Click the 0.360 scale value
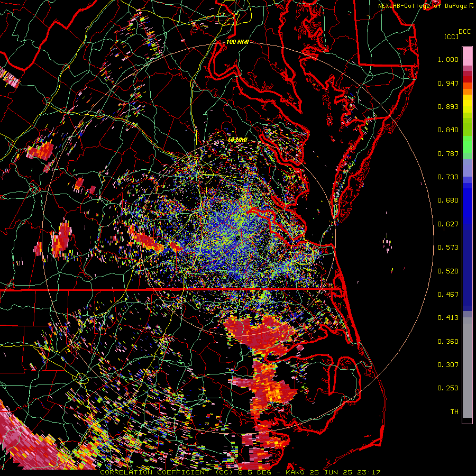This screenshot has height=476, width=476. pos(448,342)
